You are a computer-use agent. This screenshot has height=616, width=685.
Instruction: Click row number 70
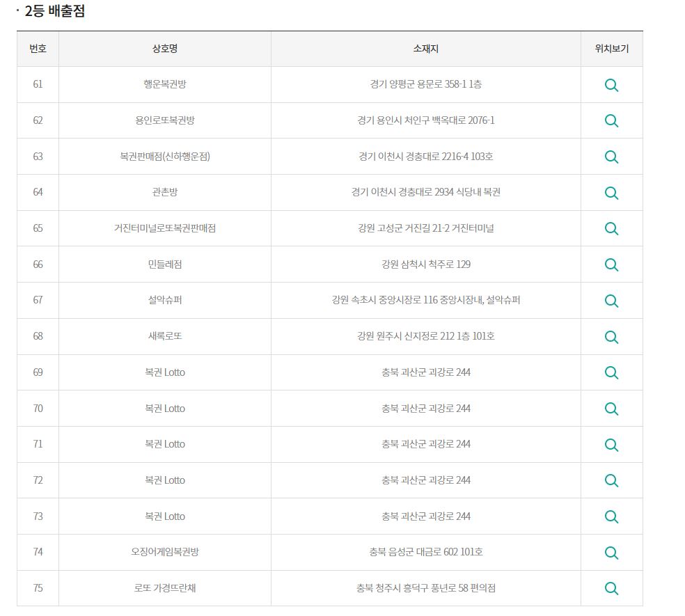[38, 409]
